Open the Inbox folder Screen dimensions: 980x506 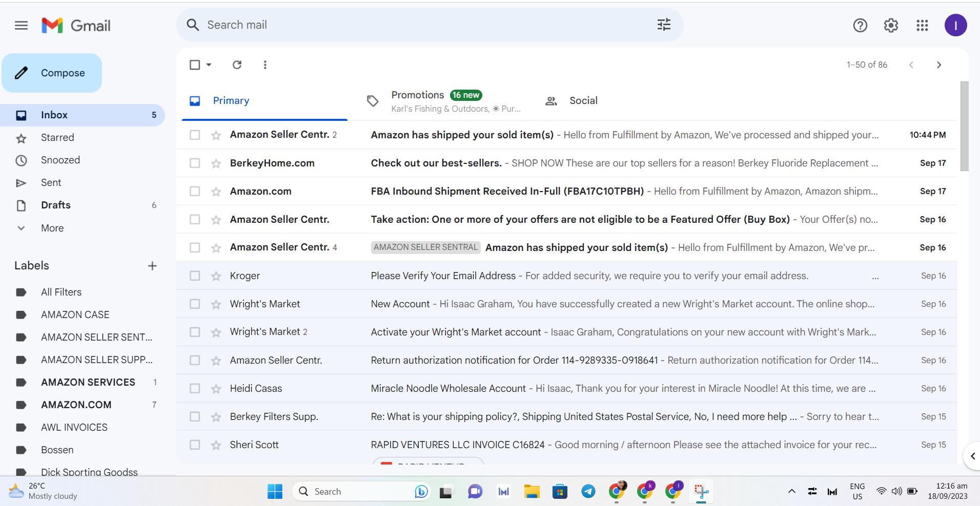pos(83,115)
